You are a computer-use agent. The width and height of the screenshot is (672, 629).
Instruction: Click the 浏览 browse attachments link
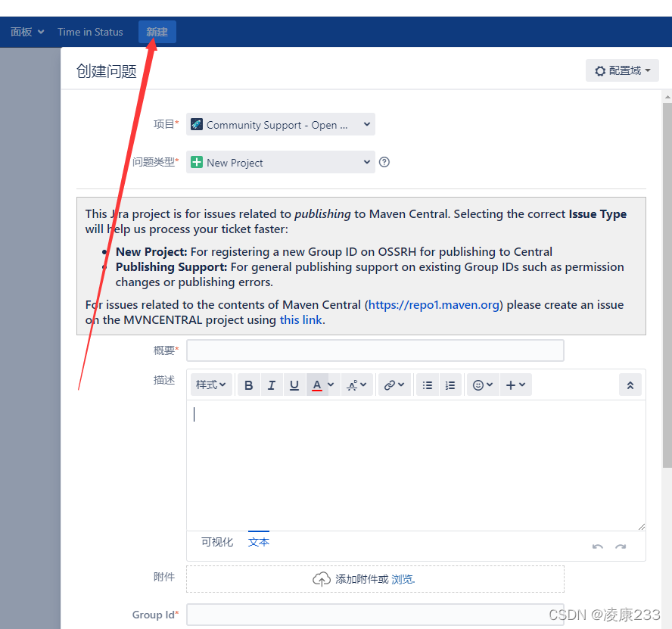click(x=403, y=579)
